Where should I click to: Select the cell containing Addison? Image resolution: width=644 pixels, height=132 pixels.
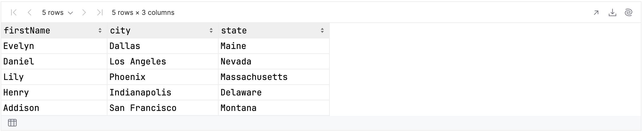click(x=54, y=108)
